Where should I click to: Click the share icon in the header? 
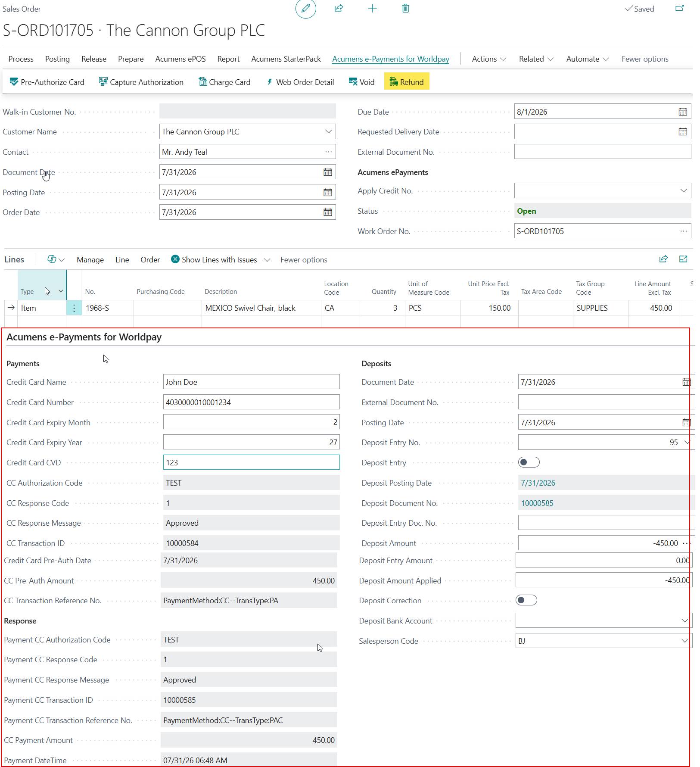click(x=339, y=8)
